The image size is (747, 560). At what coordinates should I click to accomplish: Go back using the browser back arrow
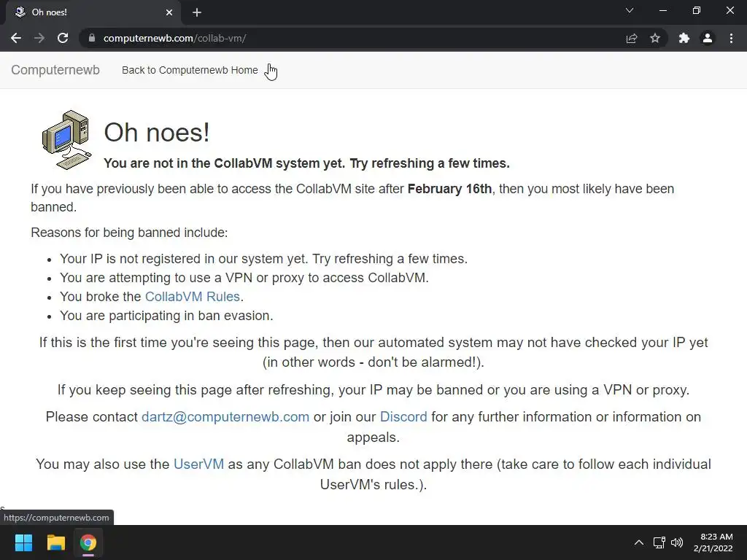point(16,38)
